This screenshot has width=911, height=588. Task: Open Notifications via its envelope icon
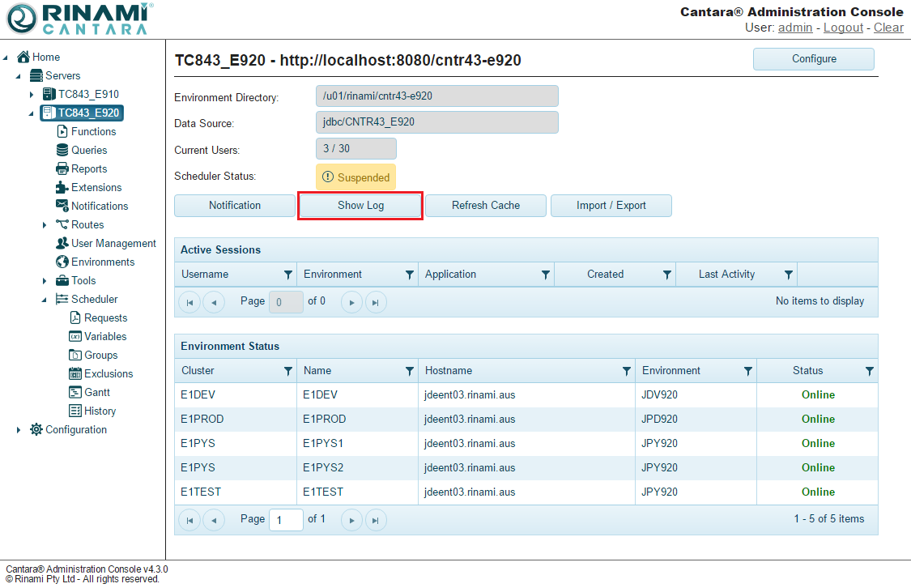click(x=62, y=206)
